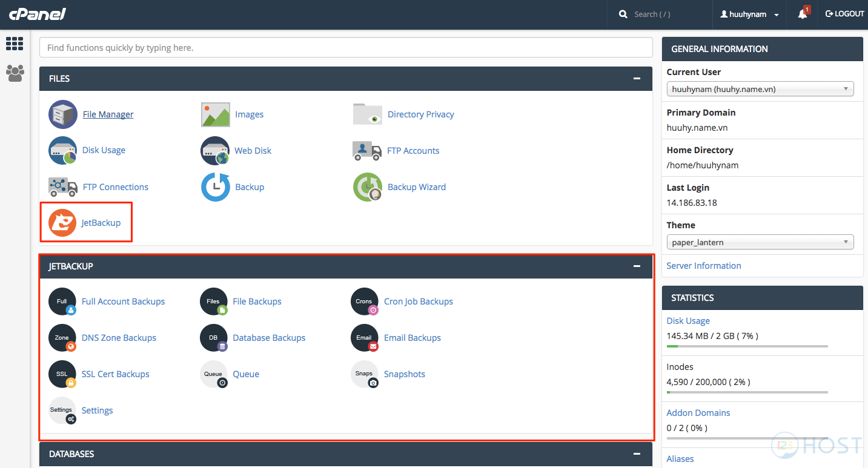Open the Backup Wizard icon
Screen dimensions: 868x468
click(368, 187)
